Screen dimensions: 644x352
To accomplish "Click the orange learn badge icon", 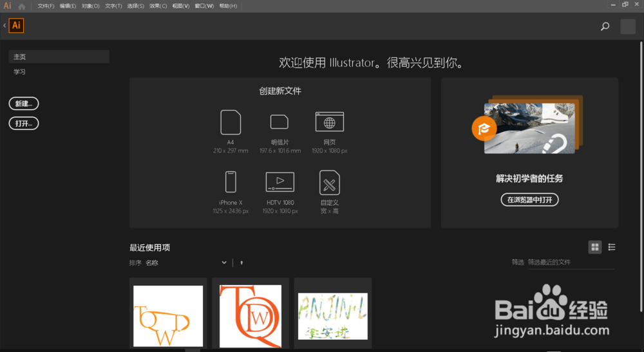I will pyautogui.click(x=484, y=129).
